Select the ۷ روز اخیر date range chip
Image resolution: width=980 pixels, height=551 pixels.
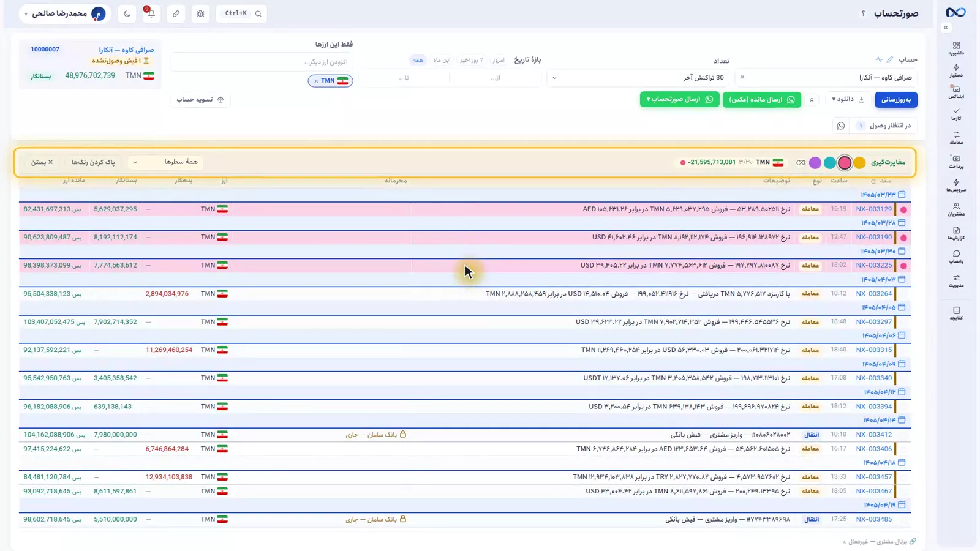[472, 60]
